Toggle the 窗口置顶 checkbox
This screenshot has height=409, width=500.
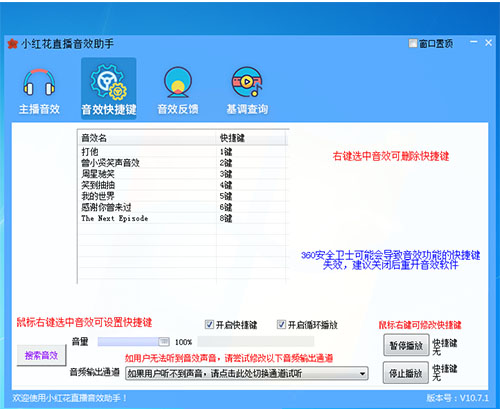click(x=413, y=43)
